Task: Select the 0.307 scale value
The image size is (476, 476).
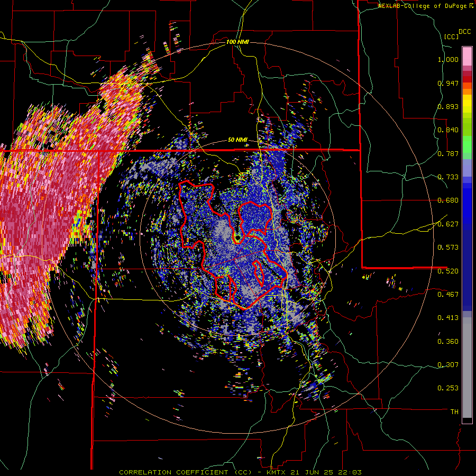Action: [448, 365]
